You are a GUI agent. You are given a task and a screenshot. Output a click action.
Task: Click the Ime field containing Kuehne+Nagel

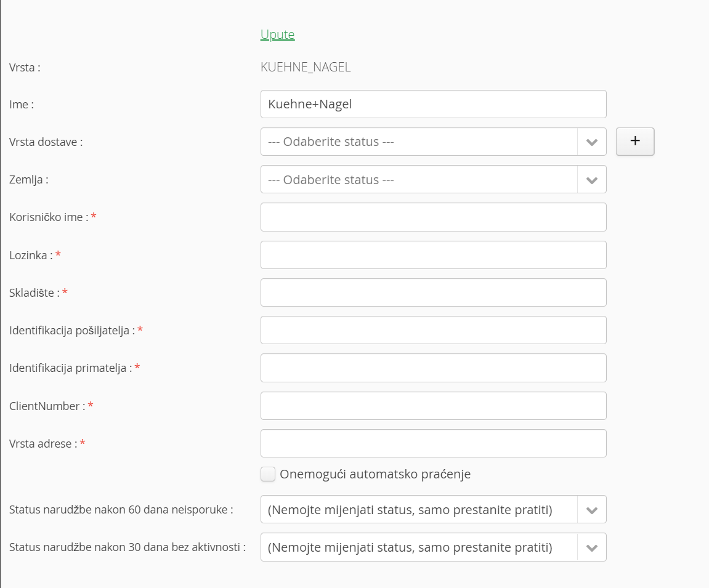click(433, 104)
